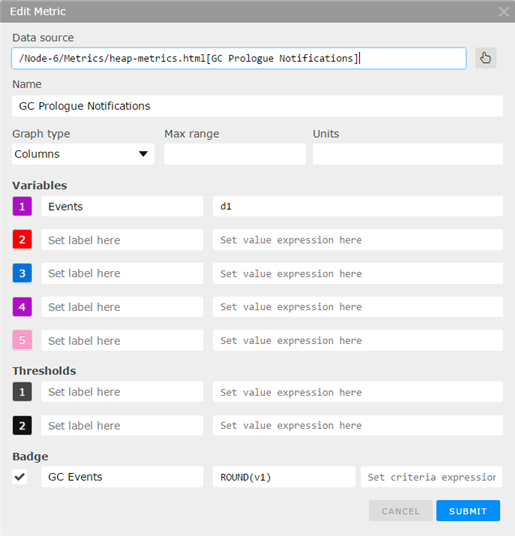Screen dimensions: 515x536
Task: Close the Edit Metric dialog
Action: 503,12
